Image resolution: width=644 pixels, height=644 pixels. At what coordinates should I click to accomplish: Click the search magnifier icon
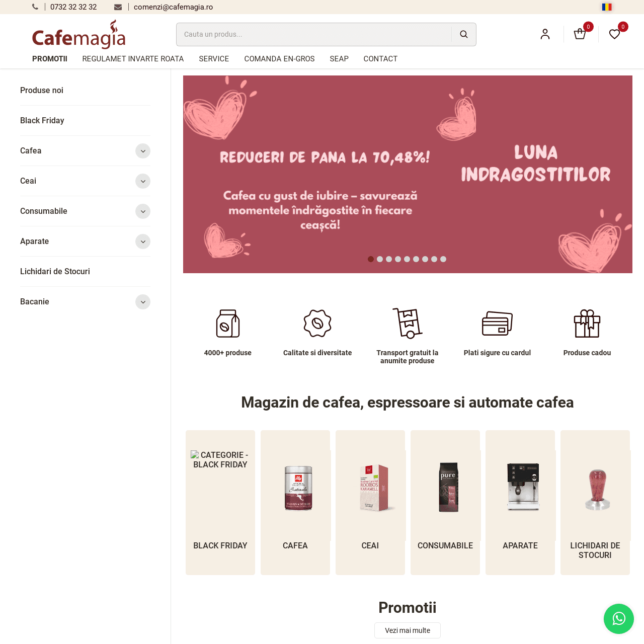tap(463, 34)
